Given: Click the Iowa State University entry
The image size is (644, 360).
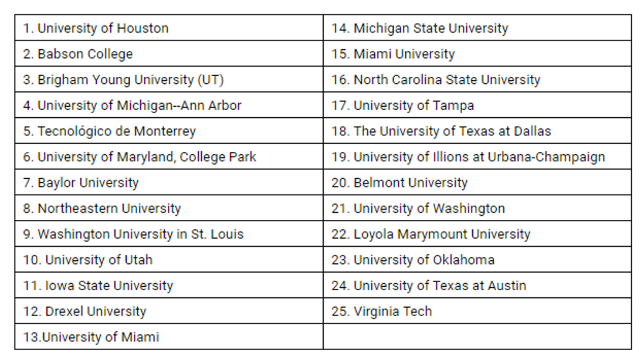Looking at the screenshot, I should (98, 286).
